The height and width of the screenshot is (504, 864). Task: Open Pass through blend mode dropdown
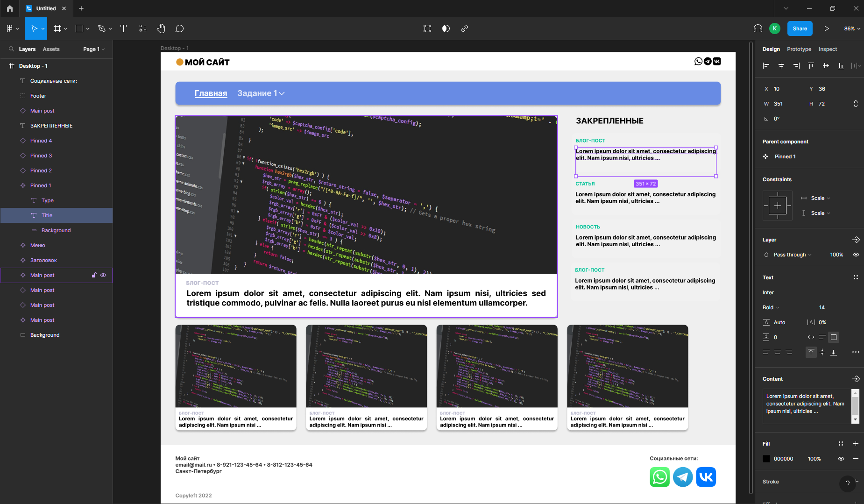[x=792, y=255]
